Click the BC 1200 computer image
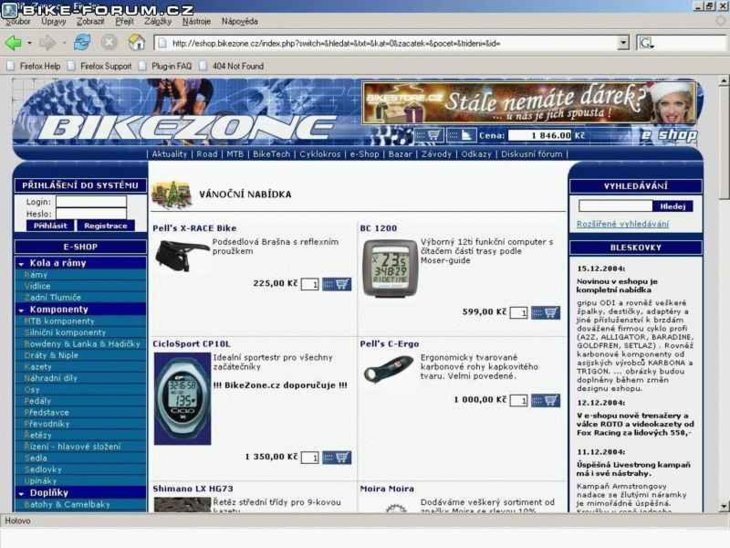This screenshot has height=548, width=730. point(390,268)
